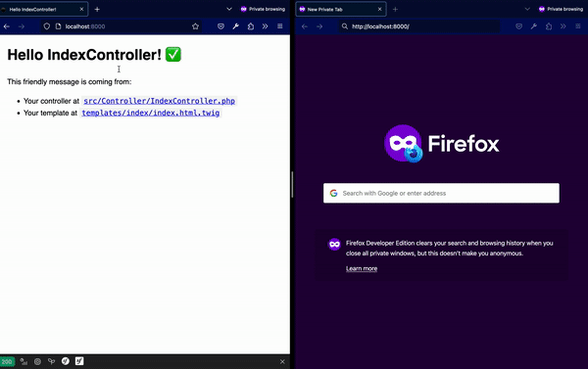Image resolution: width=588 pixels, height=369 pixels.
Task: Open the tracking protection shield in left window
Action: pos(46,26)
